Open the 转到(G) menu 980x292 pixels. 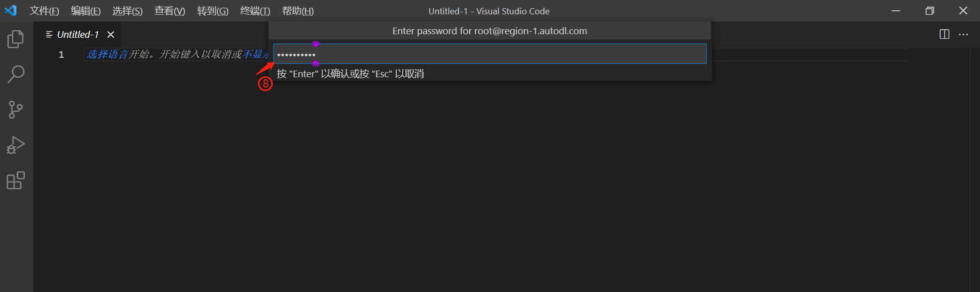click(213, 11)
